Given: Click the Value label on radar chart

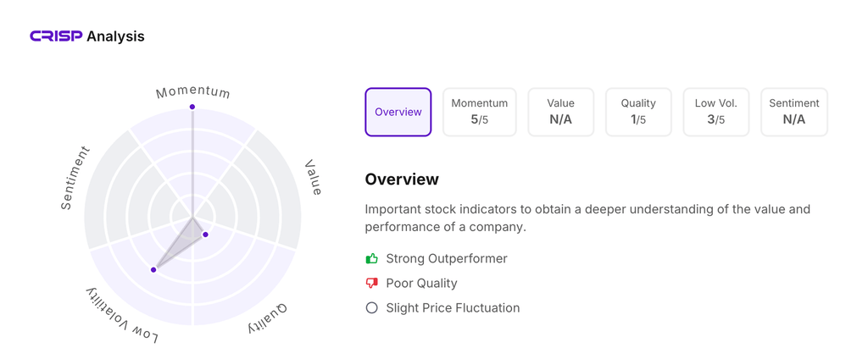Looking at the screenshot, I should click(x=313, y=178).
